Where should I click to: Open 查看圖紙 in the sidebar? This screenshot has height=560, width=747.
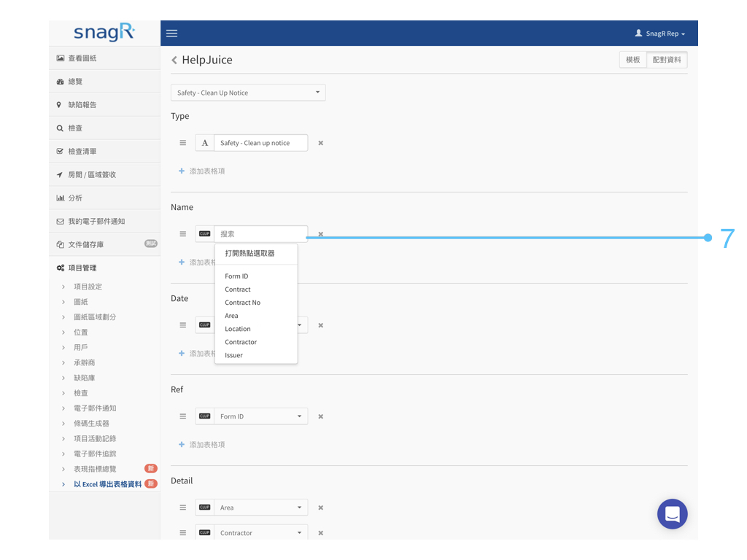tap(104, 58)
